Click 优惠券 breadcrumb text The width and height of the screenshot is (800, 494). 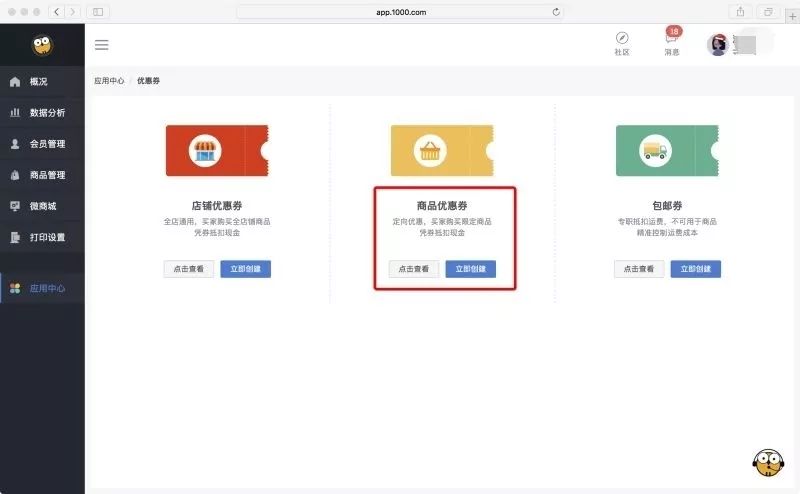[148, 81]
